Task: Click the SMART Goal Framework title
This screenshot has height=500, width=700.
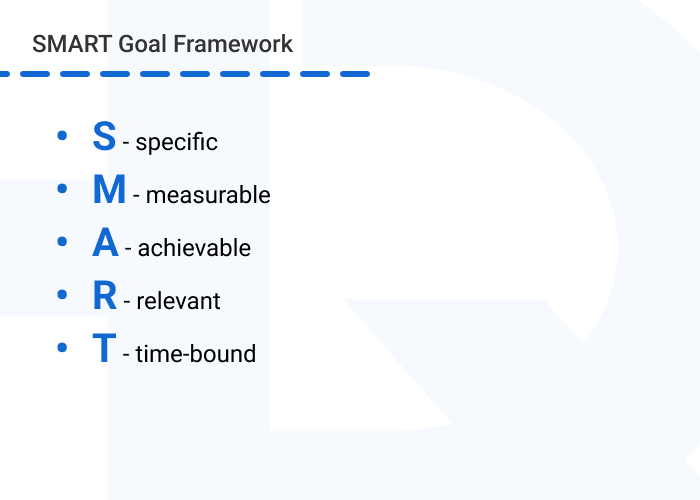Action: 162,44
